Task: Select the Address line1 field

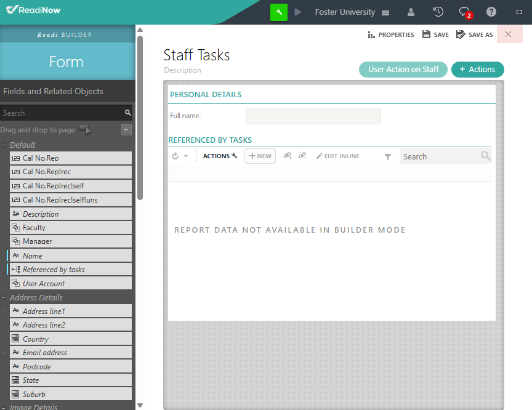Action: pyautogui.click(x=71, y=311)
